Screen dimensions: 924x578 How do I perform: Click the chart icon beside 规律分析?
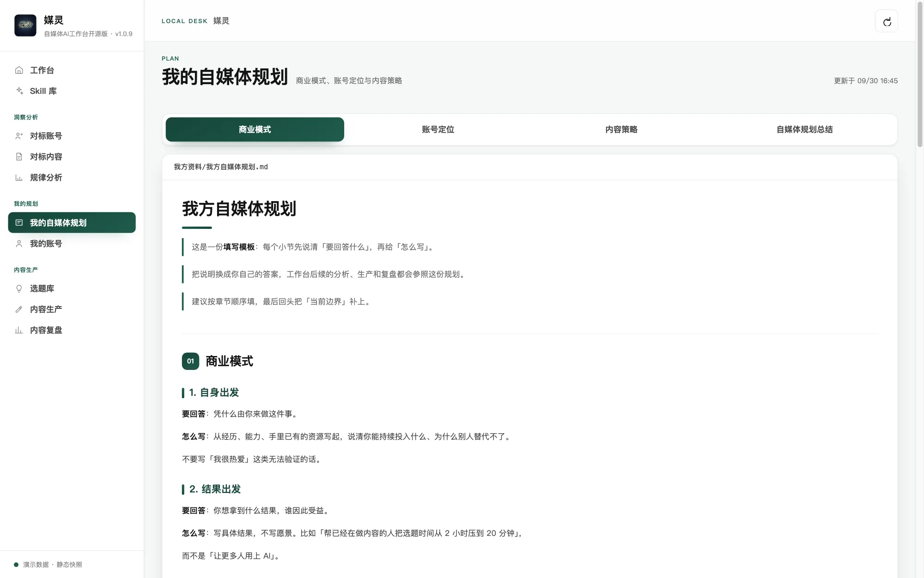coord(19,178)
